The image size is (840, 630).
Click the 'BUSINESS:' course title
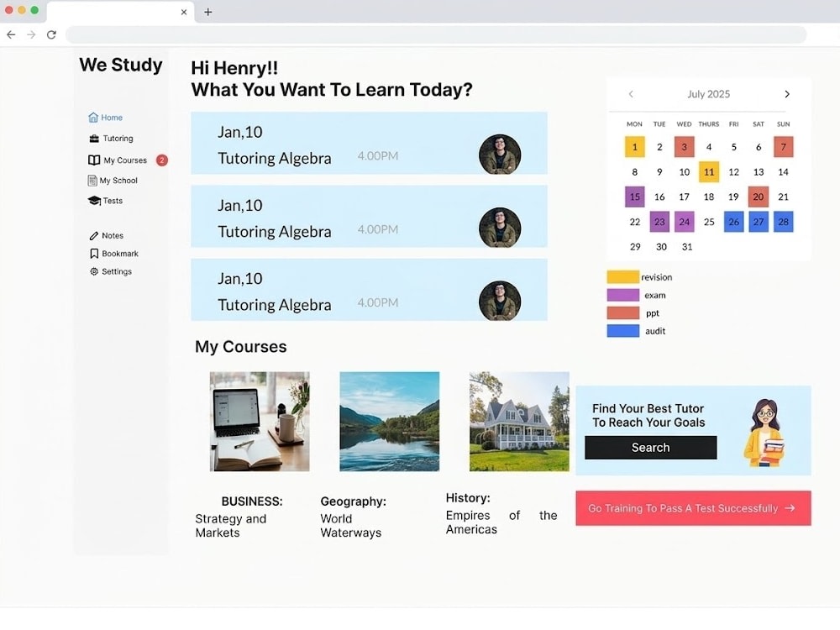pyautogui.click(x=252, y=501)
